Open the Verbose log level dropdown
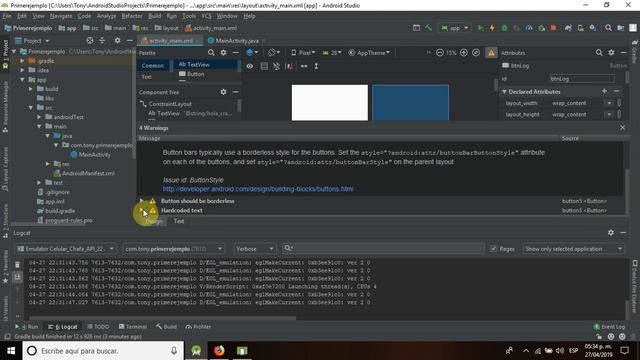The height and width of the screenshot is (360, 640). [254, 249]
